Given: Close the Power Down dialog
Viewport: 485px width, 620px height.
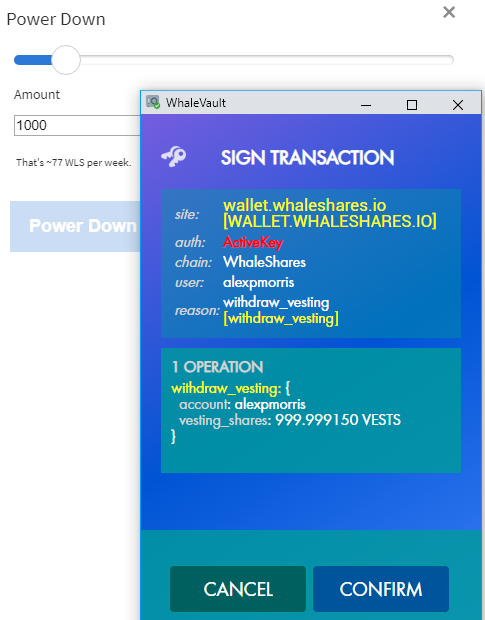Looking at the screenshot, I should (x=449, y=12).
